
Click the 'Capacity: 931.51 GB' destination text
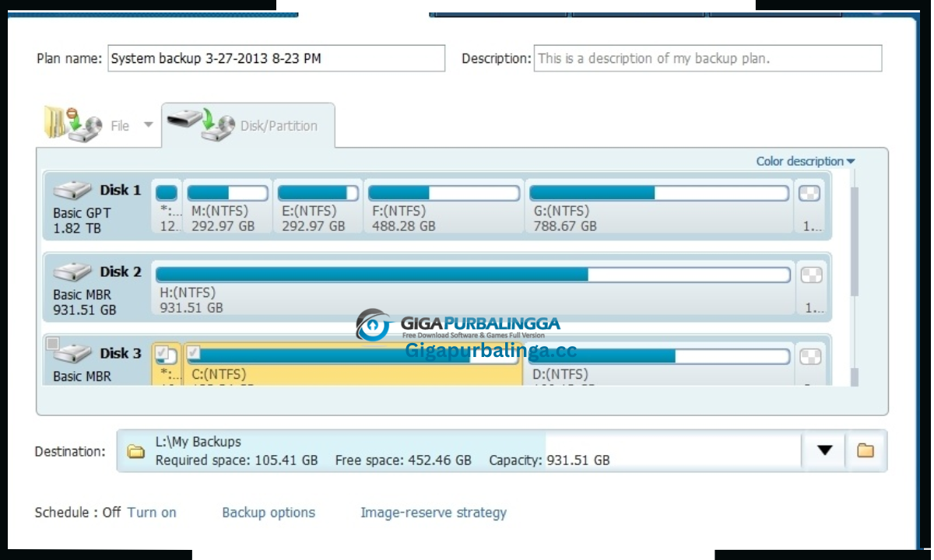click(550, 460)
